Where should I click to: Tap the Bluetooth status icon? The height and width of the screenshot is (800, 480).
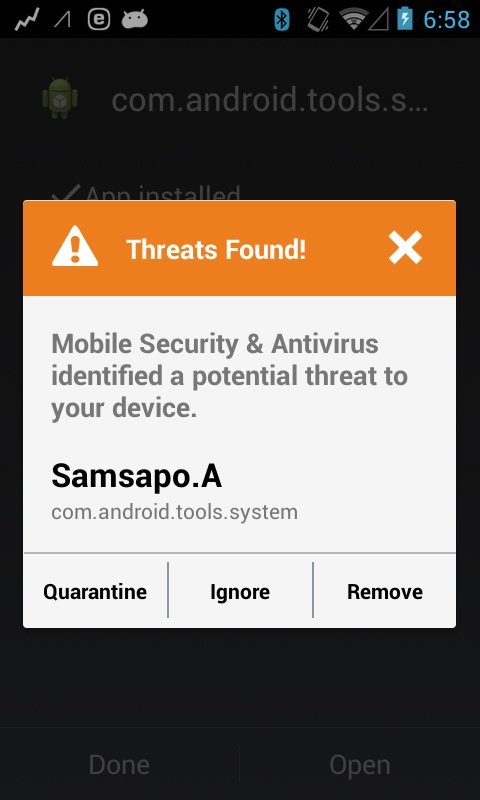(x=282, y=19)
